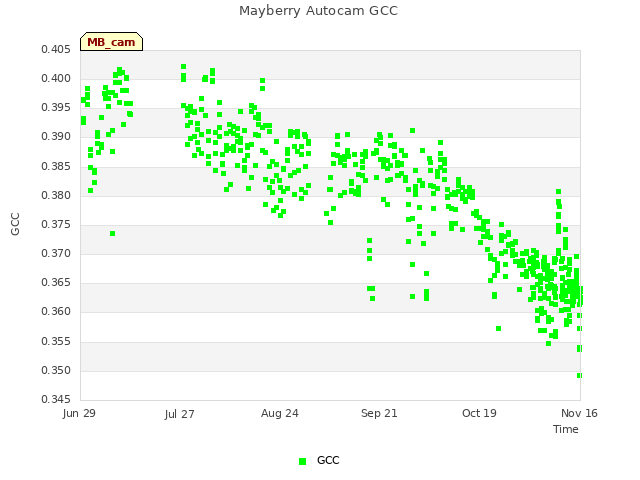Click the lowest data point near 0.349

tap(579, 376)
